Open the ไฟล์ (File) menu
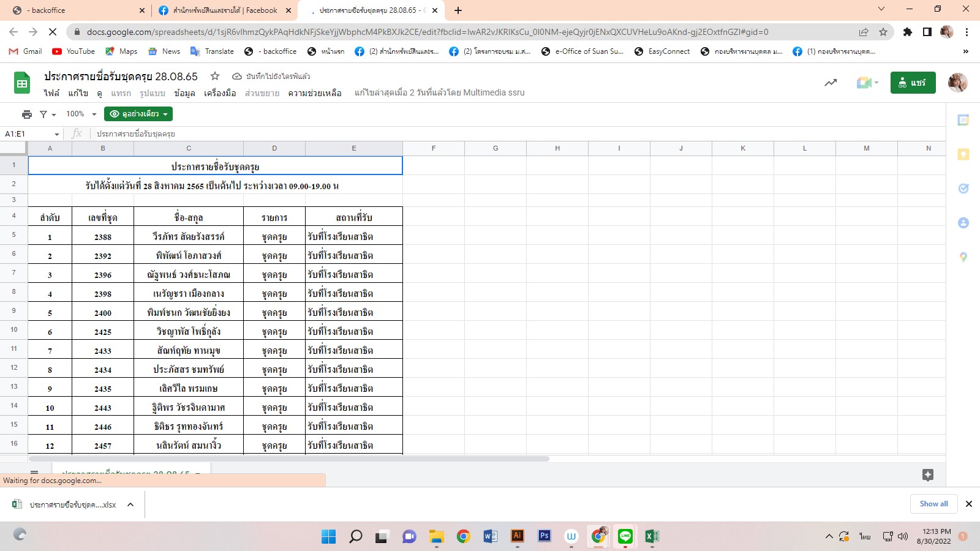This screenshot has width=980, height=551. (51, 93)
